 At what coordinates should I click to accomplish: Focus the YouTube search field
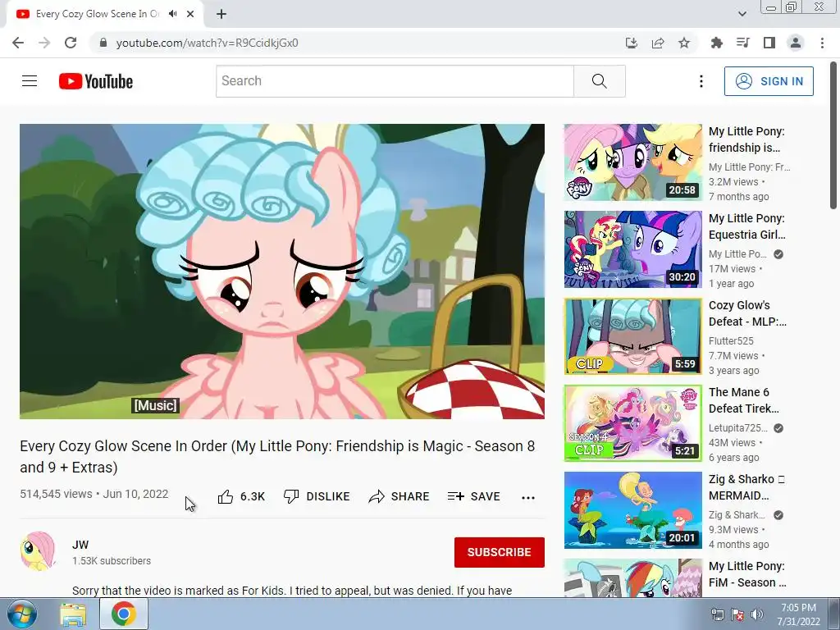[x=395, y=81]
